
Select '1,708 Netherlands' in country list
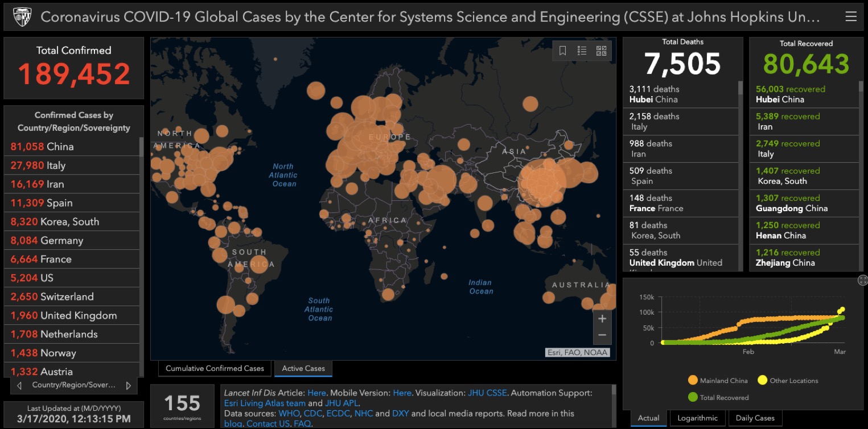pyautogui.click(x=72, y=334)
